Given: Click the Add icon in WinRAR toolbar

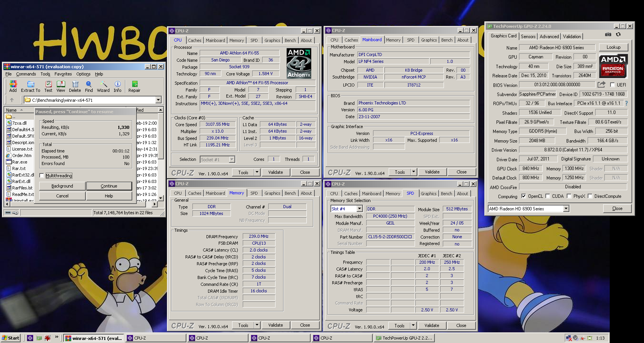Looking at the screenshot, I should click(13, 84).
